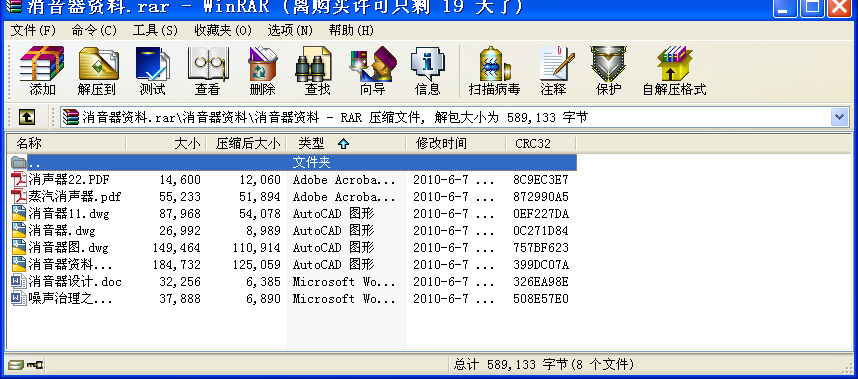Open the 查找 (Find) binoculars tool
858x379 pixels.
coord(317,71)
